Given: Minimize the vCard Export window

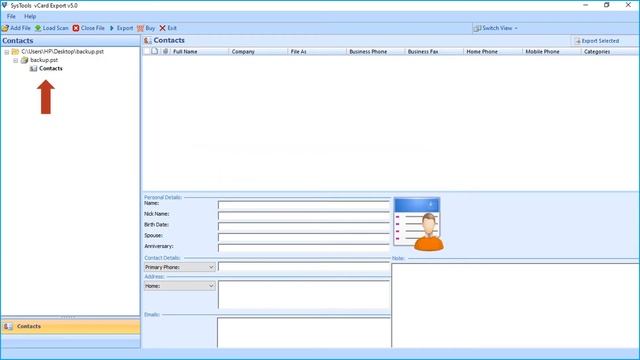Looking at the screenshot, I should [586, 5].
